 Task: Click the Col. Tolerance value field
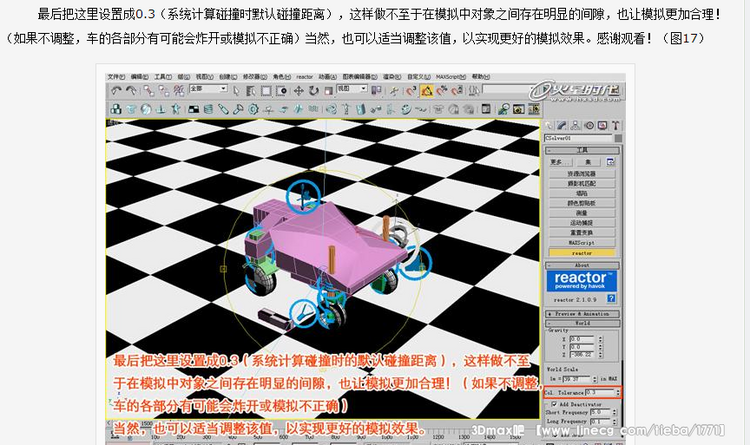pos(600,392)
